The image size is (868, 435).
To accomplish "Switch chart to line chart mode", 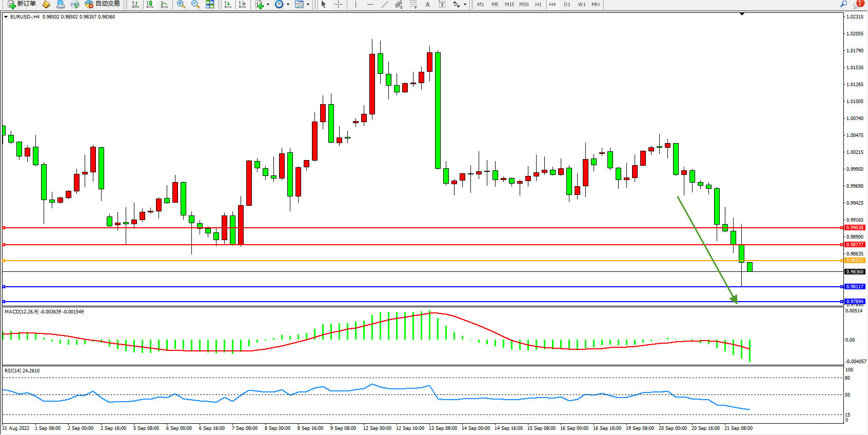I will (x=164, y=4).
